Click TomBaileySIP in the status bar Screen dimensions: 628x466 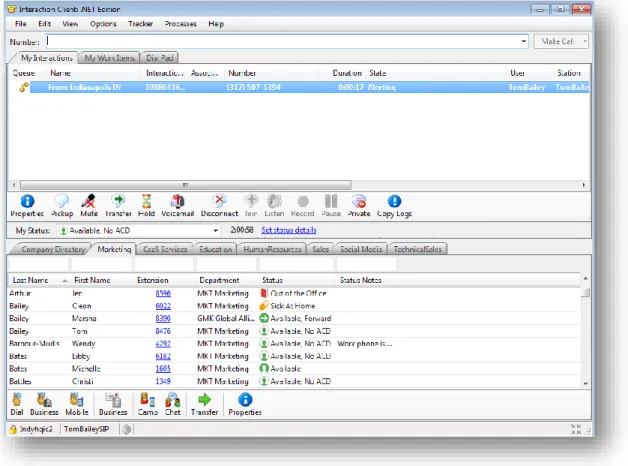(x=86, y=429)
